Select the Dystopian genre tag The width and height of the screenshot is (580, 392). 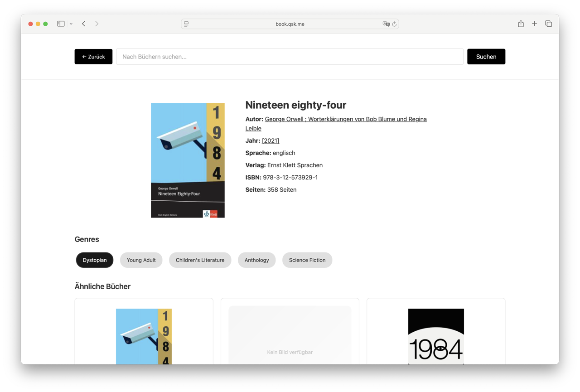(95, 260)
